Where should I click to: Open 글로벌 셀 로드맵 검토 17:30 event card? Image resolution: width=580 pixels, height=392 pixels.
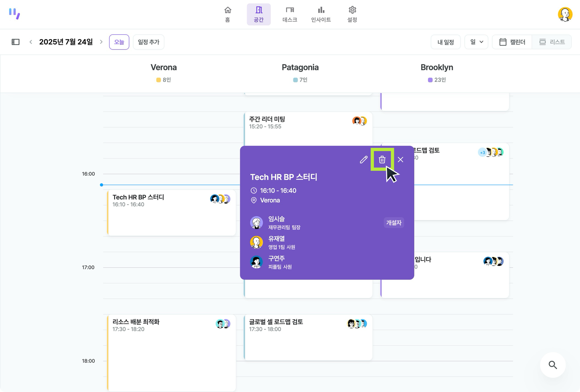pos(308,337)
